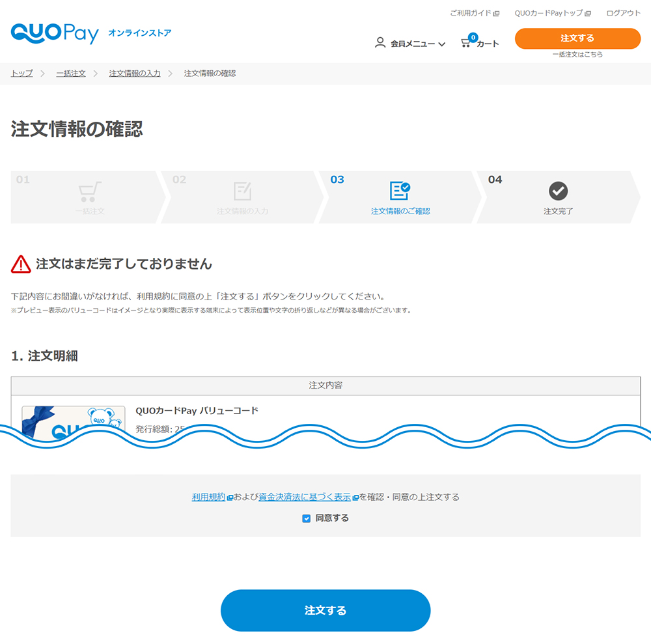Viewport: 651px width, 644px height.
Task: Toggle the 同意する checkbox
Action: coord(307,518)
